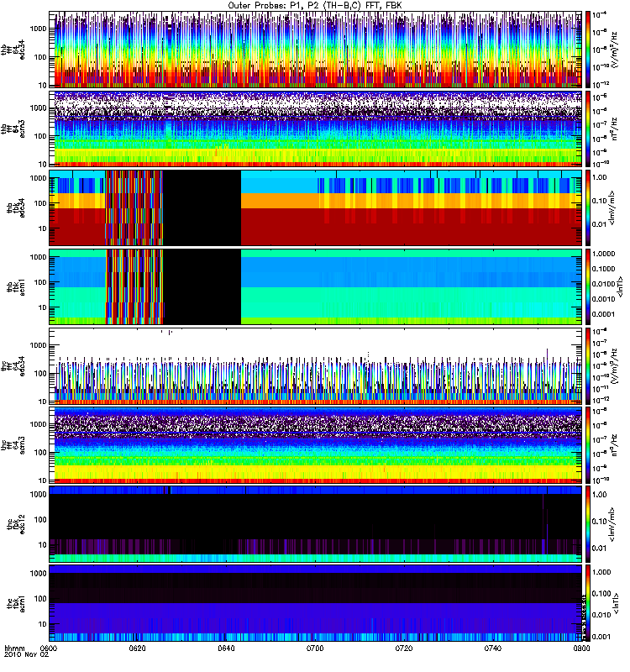
Task: Select the 0640 time axis label
Action: 226,648
